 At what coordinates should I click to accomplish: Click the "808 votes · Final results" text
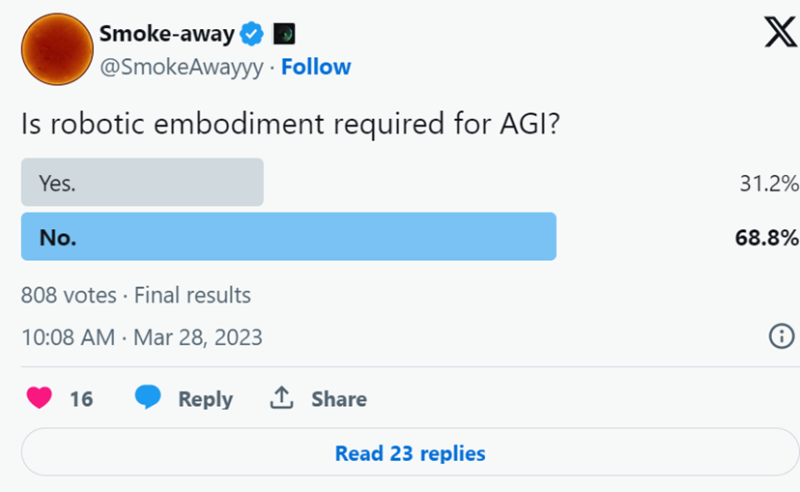(136, 295)
